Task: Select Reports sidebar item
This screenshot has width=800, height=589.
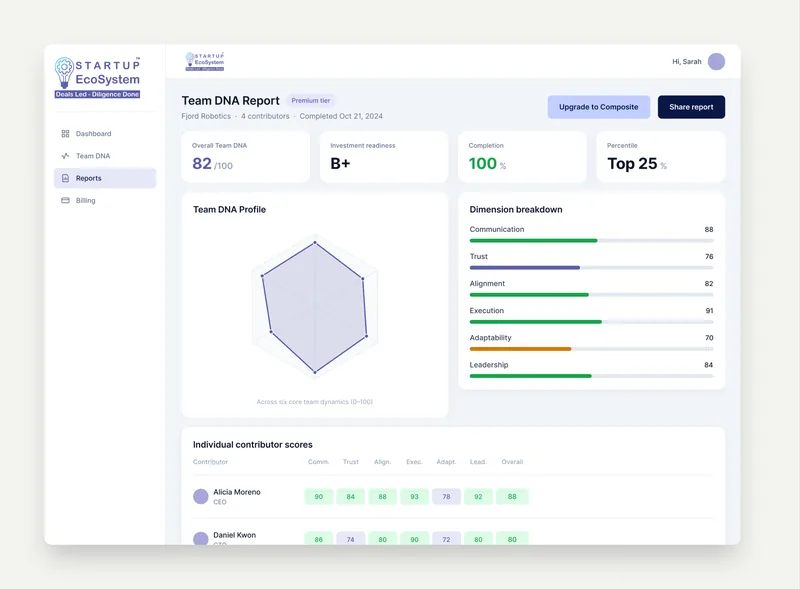Action: 105,178
